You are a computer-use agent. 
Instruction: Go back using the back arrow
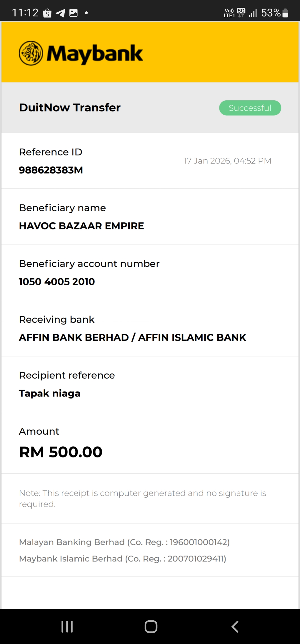tap(235, 626)
